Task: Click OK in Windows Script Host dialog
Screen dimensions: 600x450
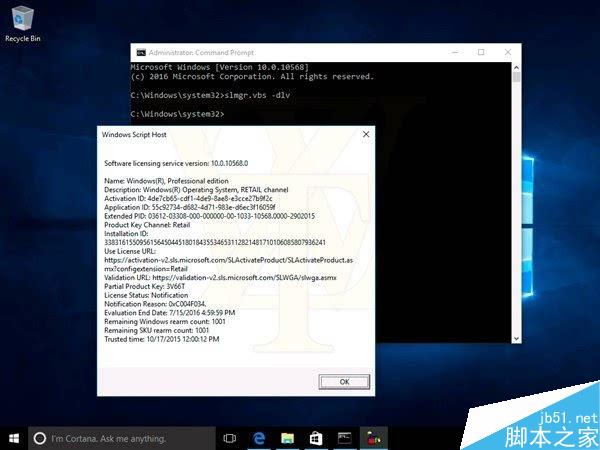Action: (x=344, y=382)
